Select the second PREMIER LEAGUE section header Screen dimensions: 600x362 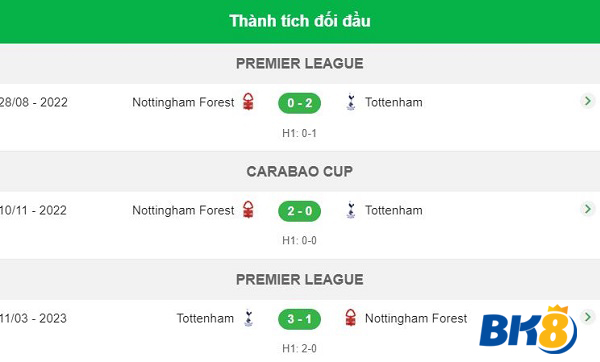300,279
